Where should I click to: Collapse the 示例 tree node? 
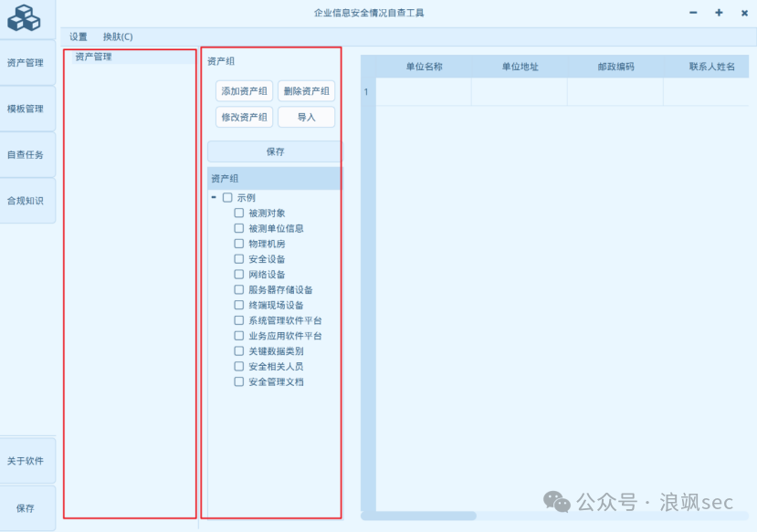214,197
